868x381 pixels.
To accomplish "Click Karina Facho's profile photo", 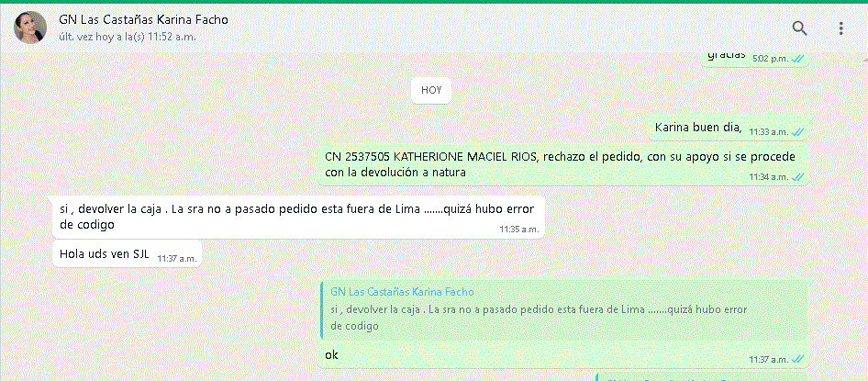I will 29,28.
